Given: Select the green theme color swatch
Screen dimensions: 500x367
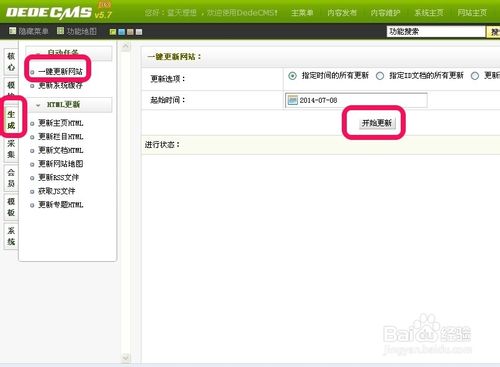Looking at the screenshot, I should coord(113,32).
